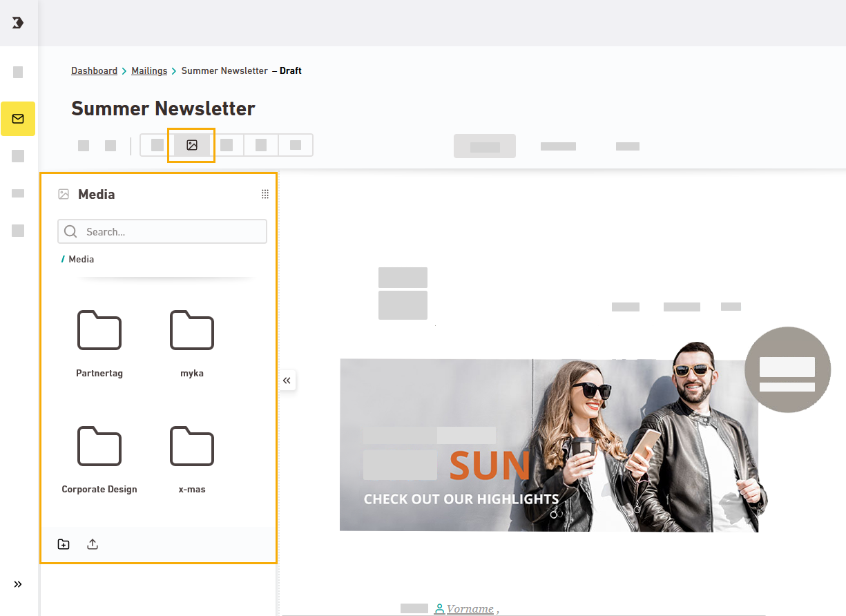The height and width of the screenshot is (616, 846).
Task: Click the app logo at top left
Action: (18, 23)
